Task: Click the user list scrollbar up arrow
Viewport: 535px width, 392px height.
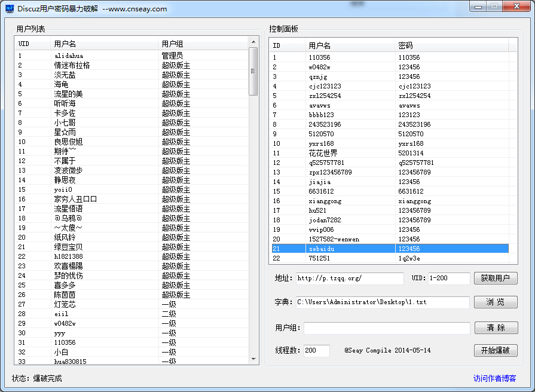Action: [x=253, y=42]
